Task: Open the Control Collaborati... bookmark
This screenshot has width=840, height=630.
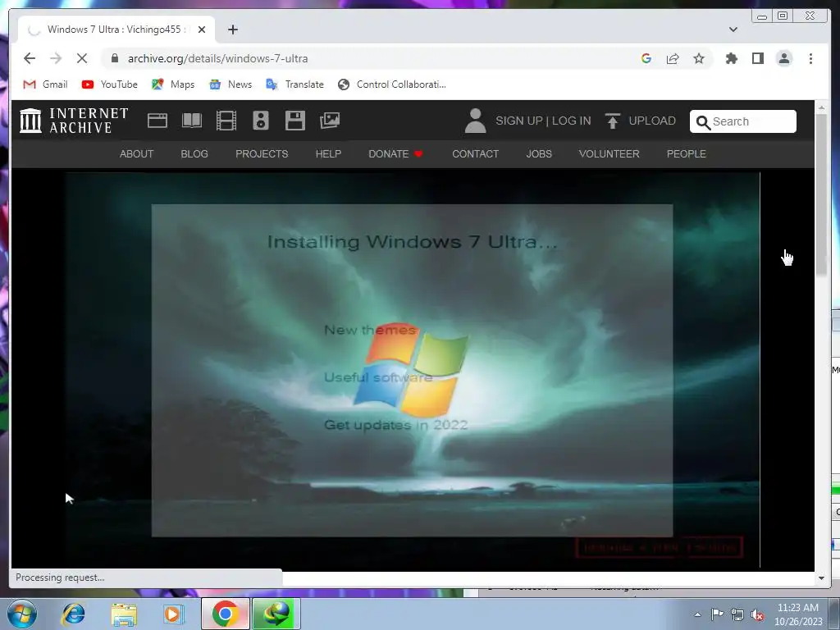Action: pos(392,84)
